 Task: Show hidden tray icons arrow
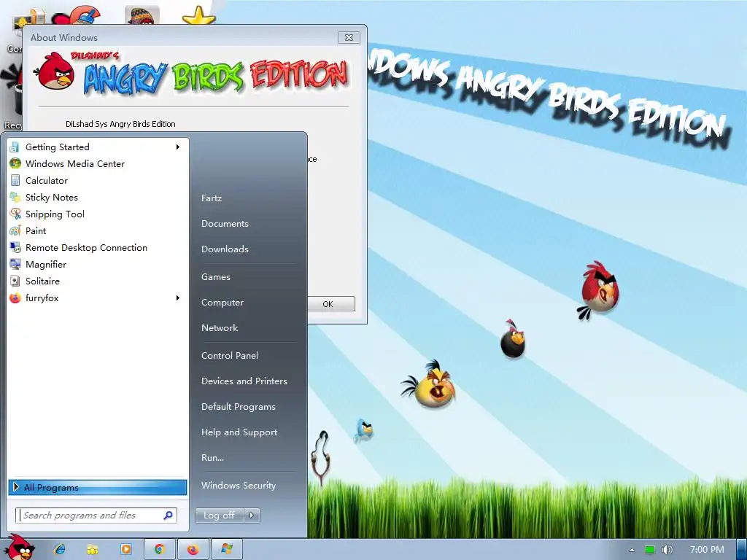(x=632, y=550)
